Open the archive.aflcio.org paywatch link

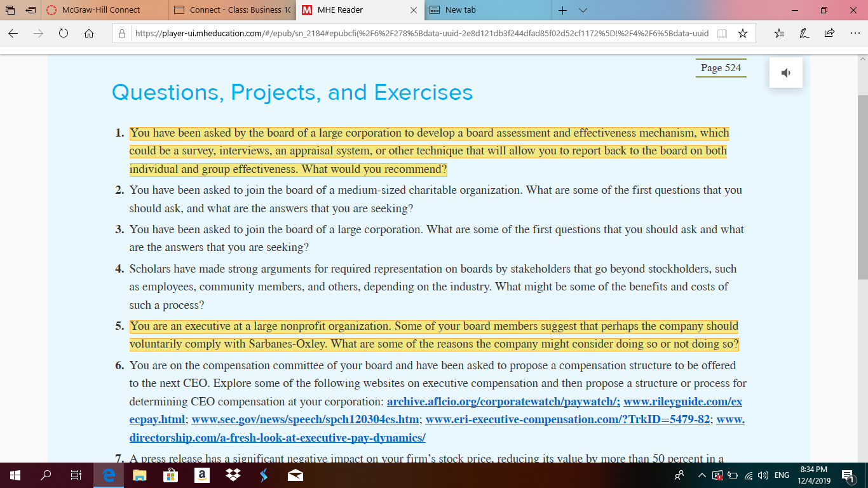pos(503,402)
